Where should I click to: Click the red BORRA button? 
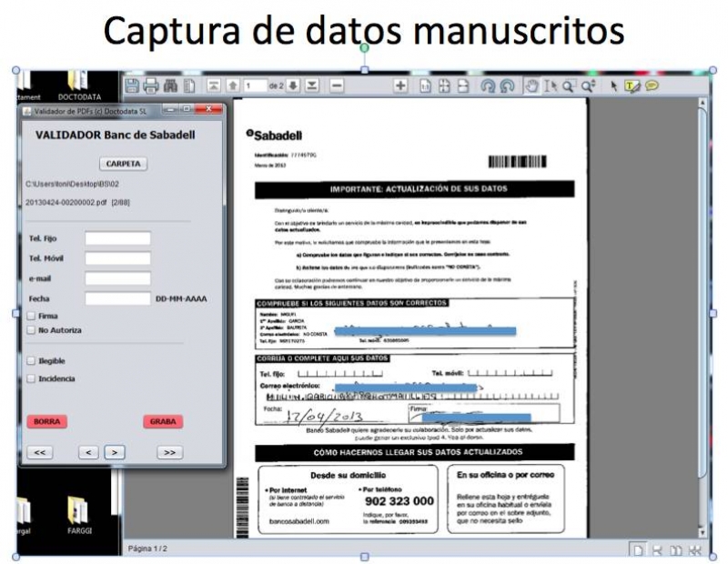[47, 421]
